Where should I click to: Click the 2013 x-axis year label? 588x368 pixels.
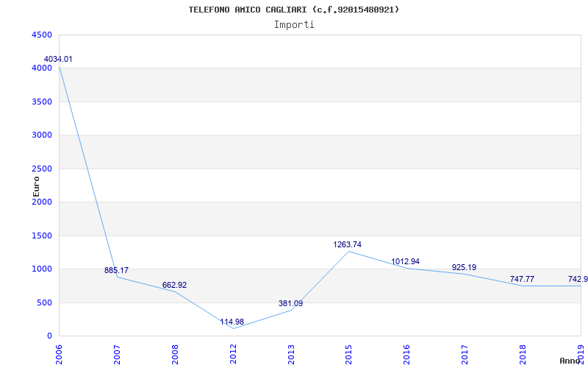(291, 354)
